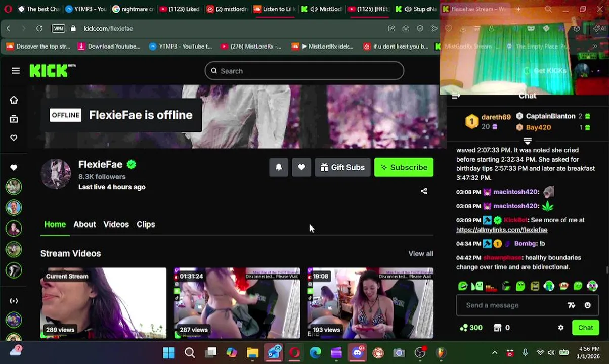Viewport: 609px width, 364px height.
Task: Insert the angry olive face emote
Action: click(535, 286)
